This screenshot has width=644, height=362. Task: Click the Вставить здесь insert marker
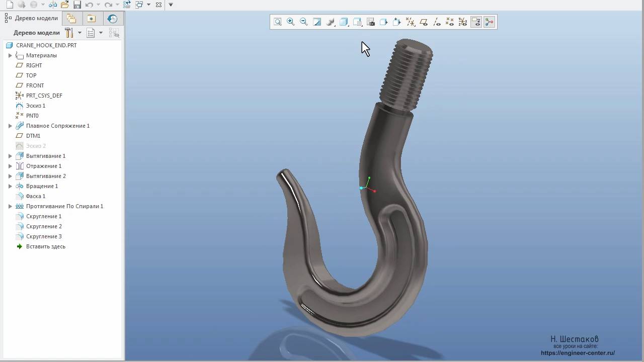coord(46,246)
